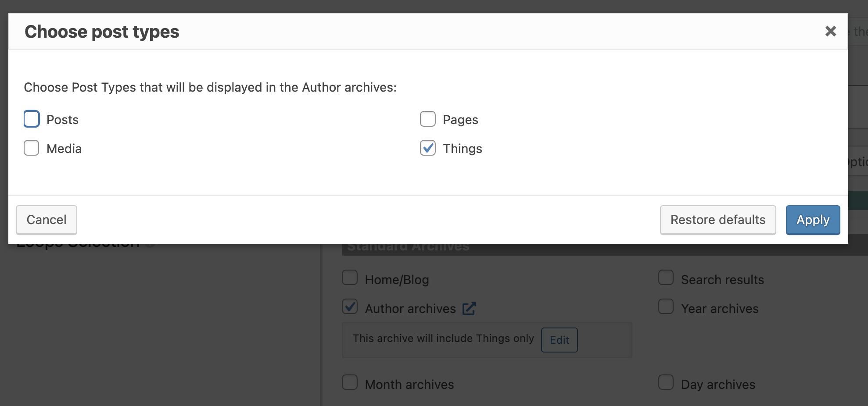Uncheck the Things checkbox

pos(428,148)
